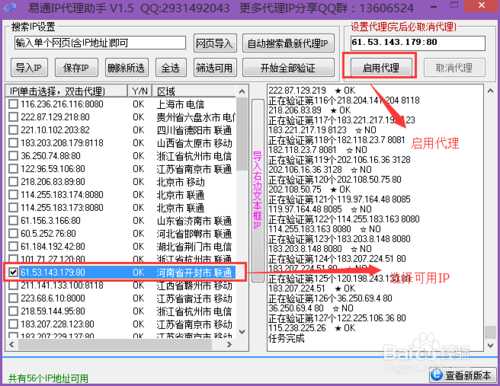This screenshot has height=386, width=500.
Task: Click 开始全部验证 button
Action: point(288,68)
